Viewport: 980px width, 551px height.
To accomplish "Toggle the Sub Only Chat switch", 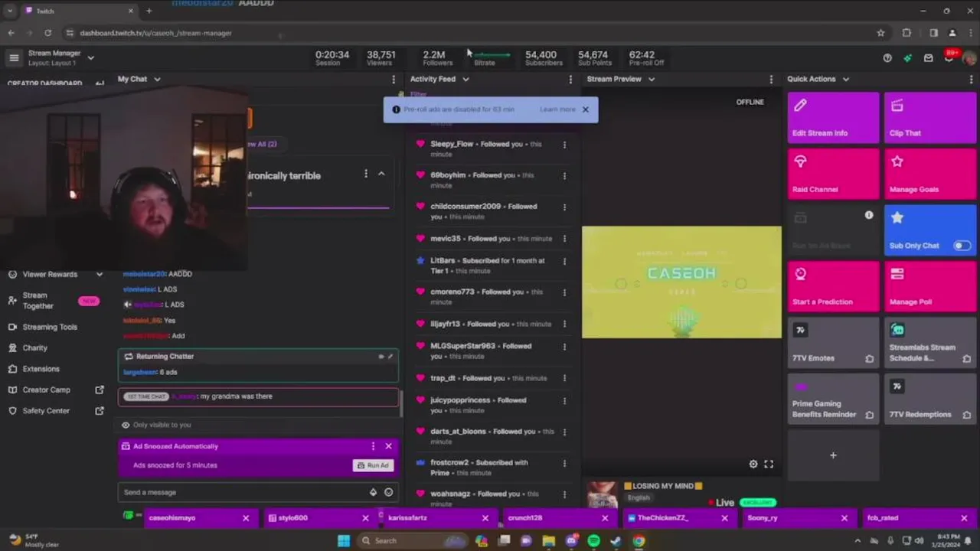I will click(x=962, y=246).
